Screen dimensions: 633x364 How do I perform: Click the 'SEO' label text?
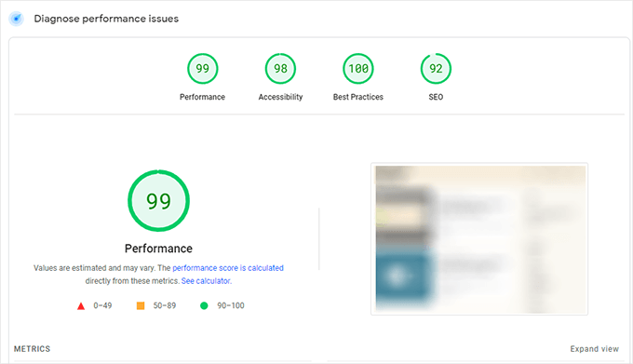(x=436, y=97)
